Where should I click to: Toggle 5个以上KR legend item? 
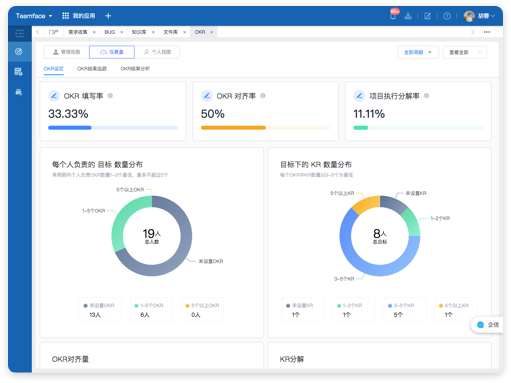456,310
